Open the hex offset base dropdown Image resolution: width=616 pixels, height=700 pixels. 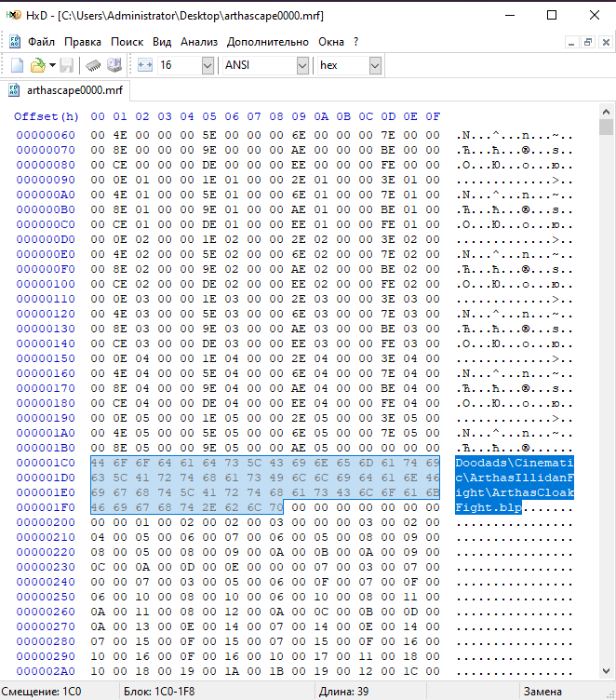pyautogui.click(x=375, y=65)
